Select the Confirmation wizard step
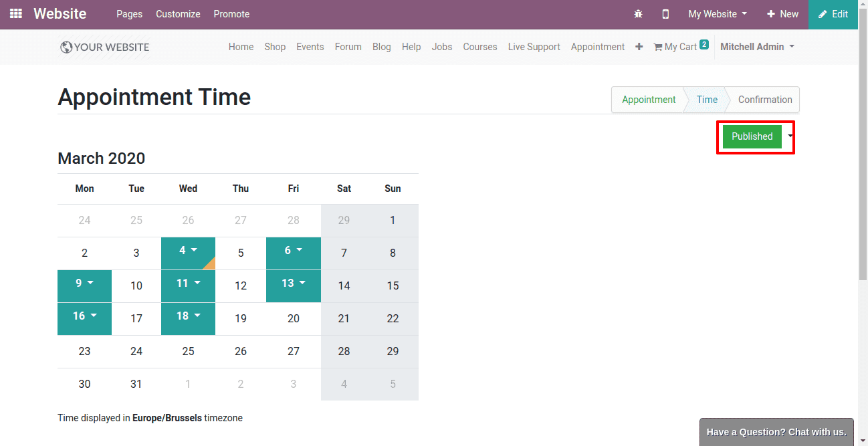The height and width of the screenshot is (446, 868). coord(765,100)
